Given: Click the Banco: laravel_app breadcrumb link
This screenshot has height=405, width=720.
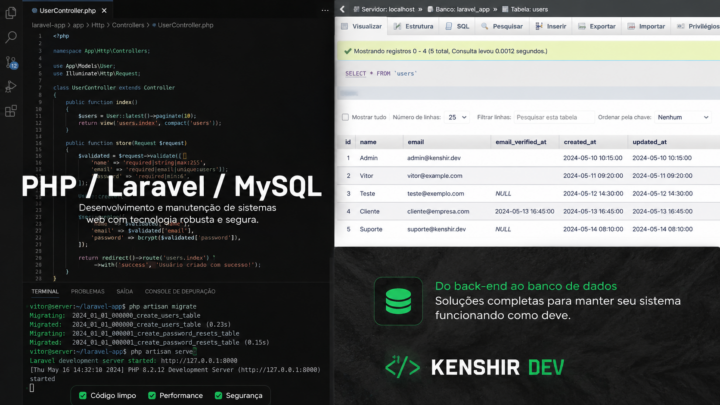Looking at the screenshot, I should 462,9.
